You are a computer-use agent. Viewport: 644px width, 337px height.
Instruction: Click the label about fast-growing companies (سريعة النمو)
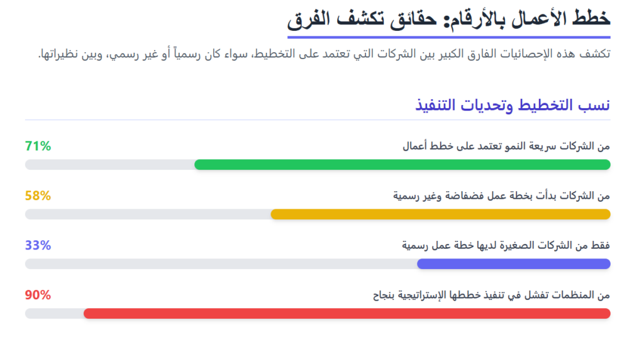[506, 146]
